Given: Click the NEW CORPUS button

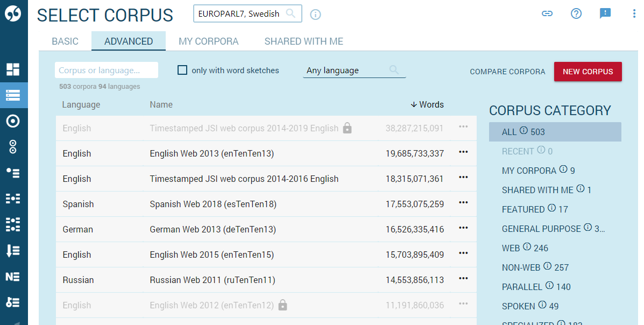Looking at the screenshot, I should tap(588, 72).
